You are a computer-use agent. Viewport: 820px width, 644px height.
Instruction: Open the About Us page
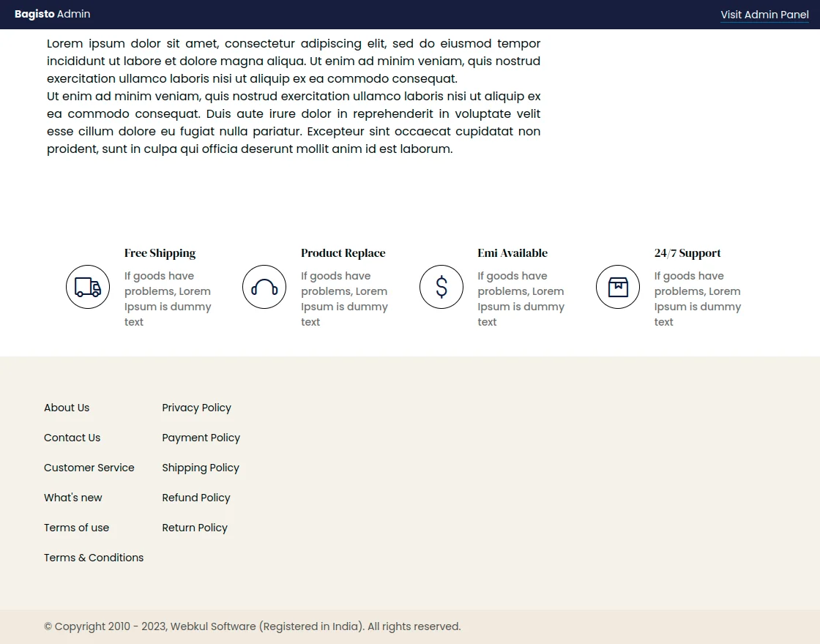pos(67,408)
